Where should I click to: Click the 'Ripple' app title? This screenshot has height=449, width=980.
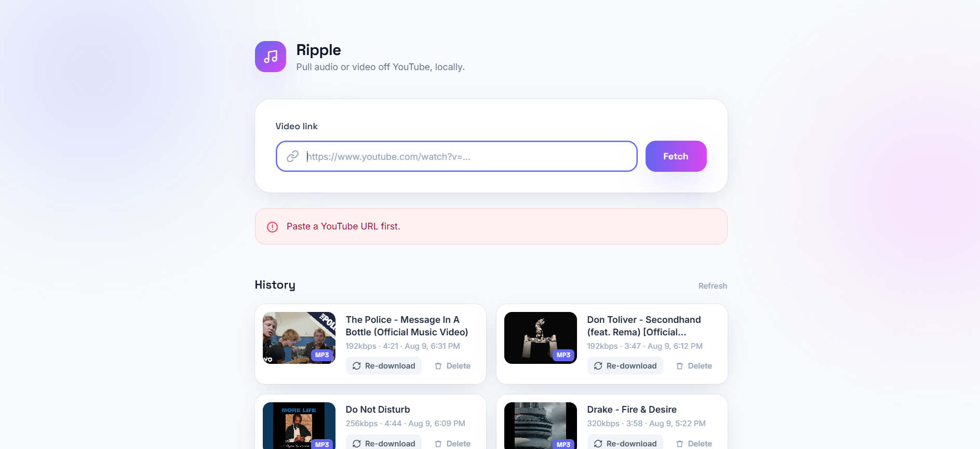tap(318, 50)
